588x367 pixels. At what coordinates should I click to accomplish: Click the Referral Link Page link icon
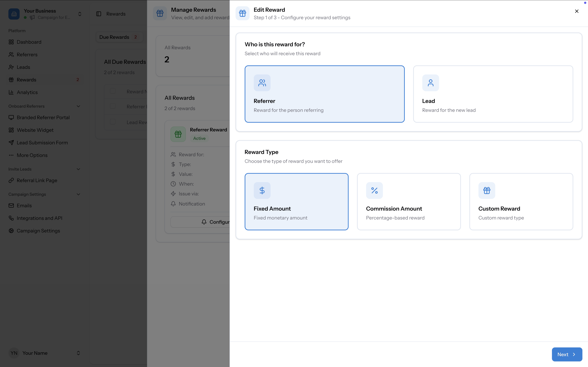point(11,180)
